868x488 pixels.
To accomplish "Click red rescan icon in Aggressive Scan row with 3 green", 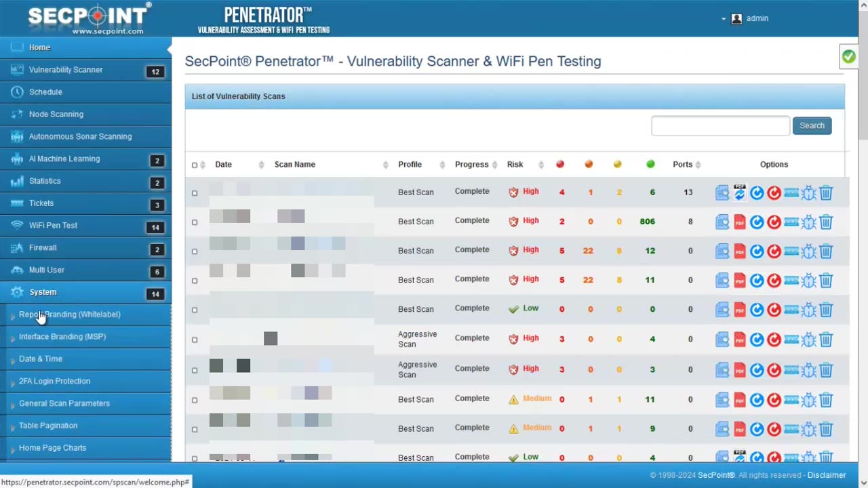I will coord(774,370).
